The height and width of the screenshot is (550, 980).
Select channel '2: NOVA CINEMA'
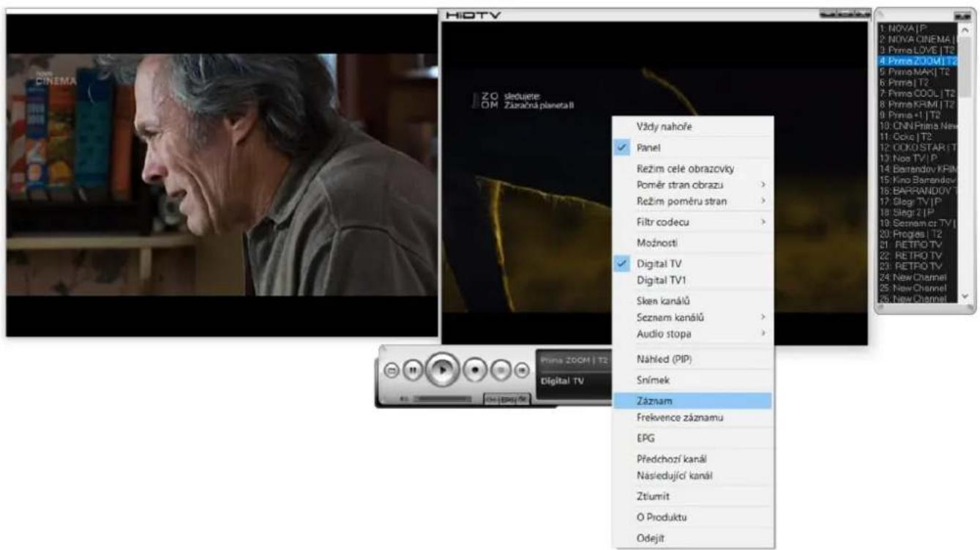(x=919, y=38)
